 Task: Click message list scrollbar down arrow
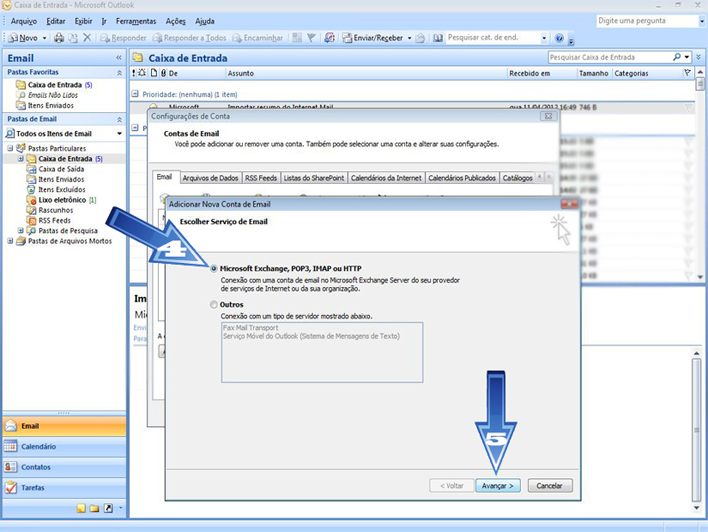(700, 277)
